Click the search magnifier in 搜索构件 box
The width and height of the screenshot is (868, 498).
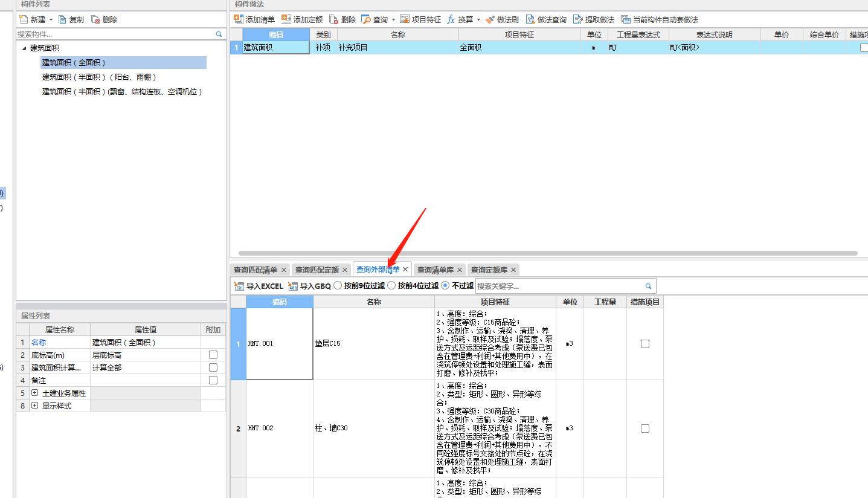219,34
